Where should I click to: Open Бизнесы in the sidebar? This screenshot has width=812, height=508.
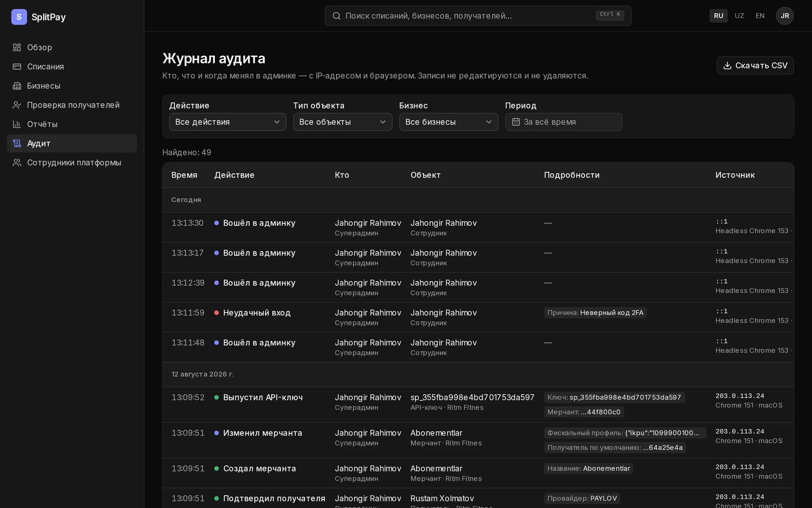72,86
